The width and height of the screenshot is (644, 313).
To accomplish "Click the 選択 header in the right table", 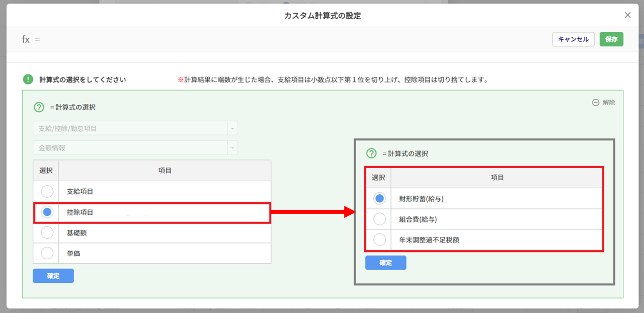I will [378, 177].
